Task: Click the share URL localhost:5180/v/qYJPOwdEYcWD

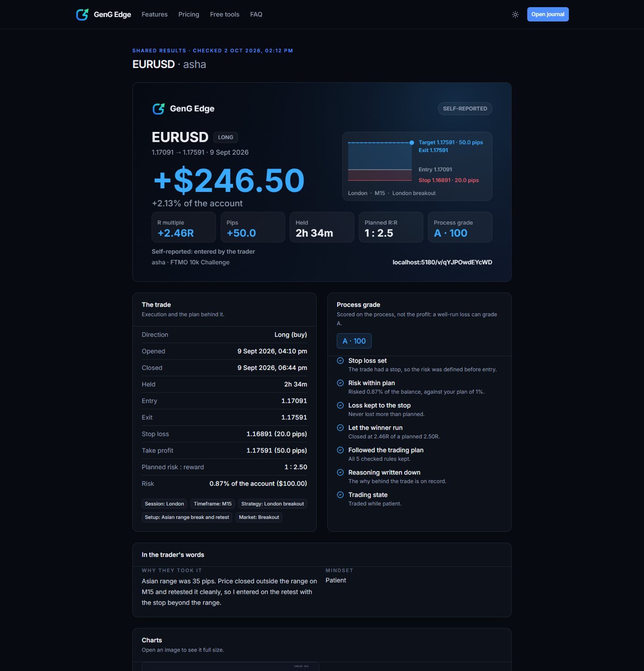Action: click(442, 262)
